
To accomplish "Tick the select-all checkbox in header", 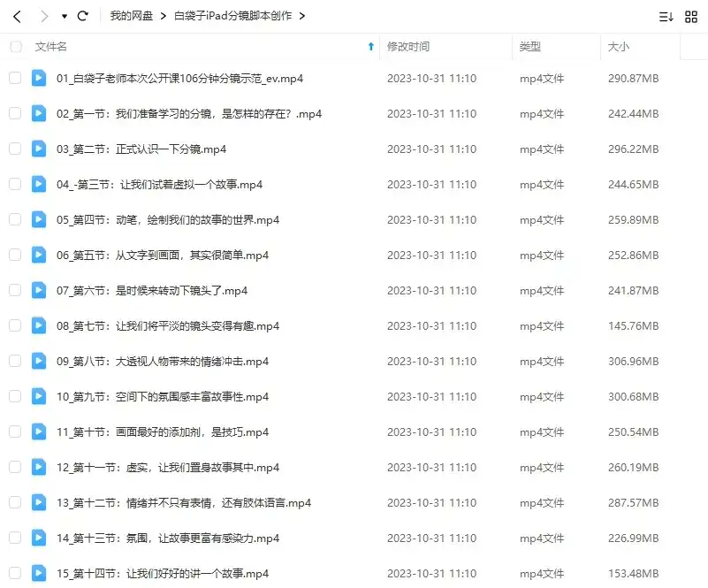I will pyautogui.click(x=16, y=47).
